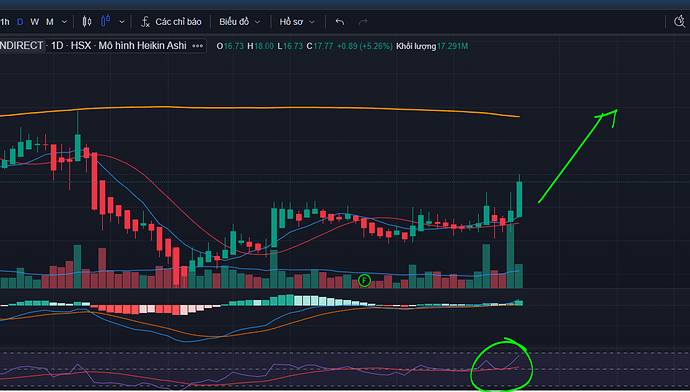The width and height of the screenshot is (690, 392).
Task: Click the Mô hình Heikin Ashi legend title
Action: pos(142,45)
